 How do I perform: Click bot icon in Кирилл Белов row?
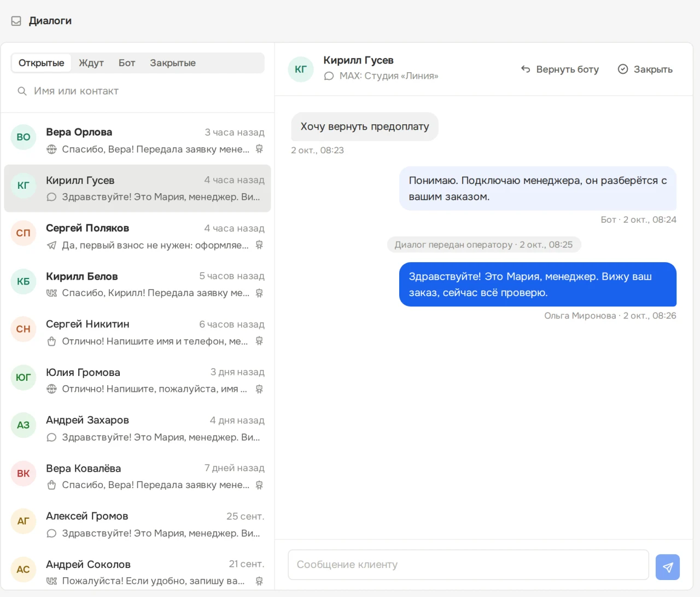coord(259,293)
